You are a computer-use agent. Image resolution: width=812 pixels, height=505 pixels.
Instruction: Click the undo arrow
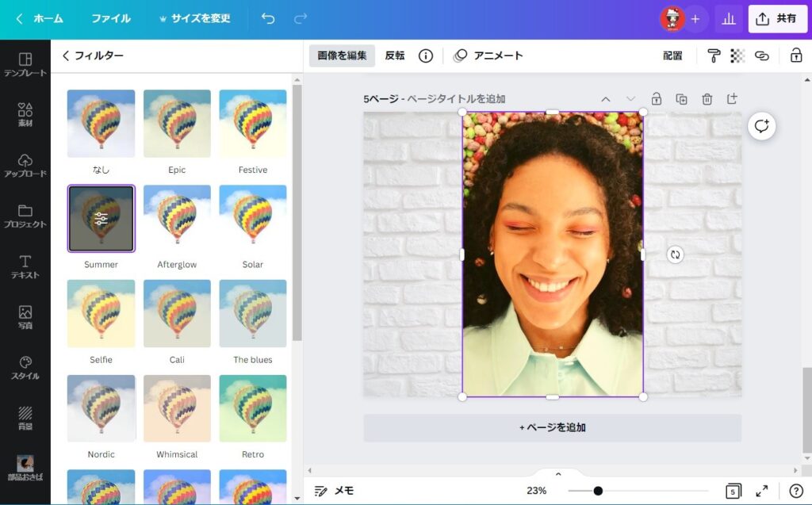coord(268,19)
